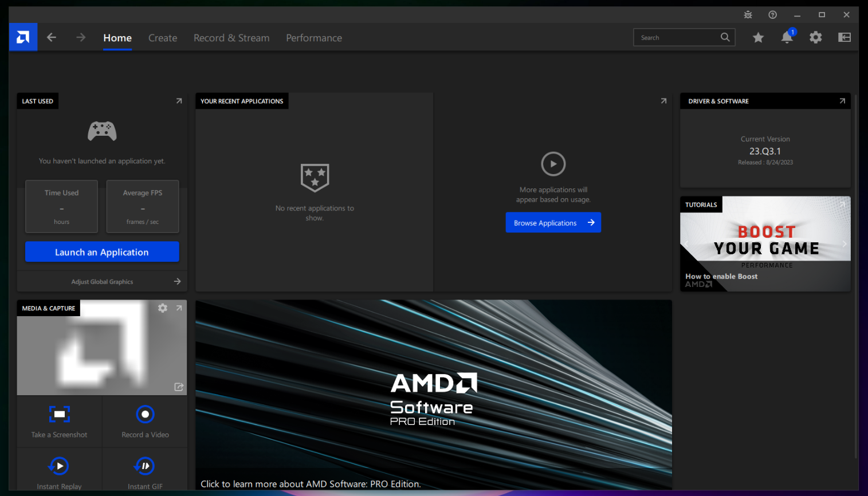Show previous tutorial with left chevron

[686, 244]
